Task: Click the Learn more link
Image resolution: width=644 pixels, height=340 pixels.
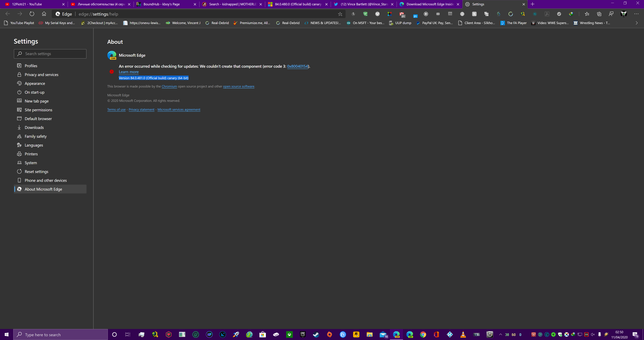Action: click(128, 72)
